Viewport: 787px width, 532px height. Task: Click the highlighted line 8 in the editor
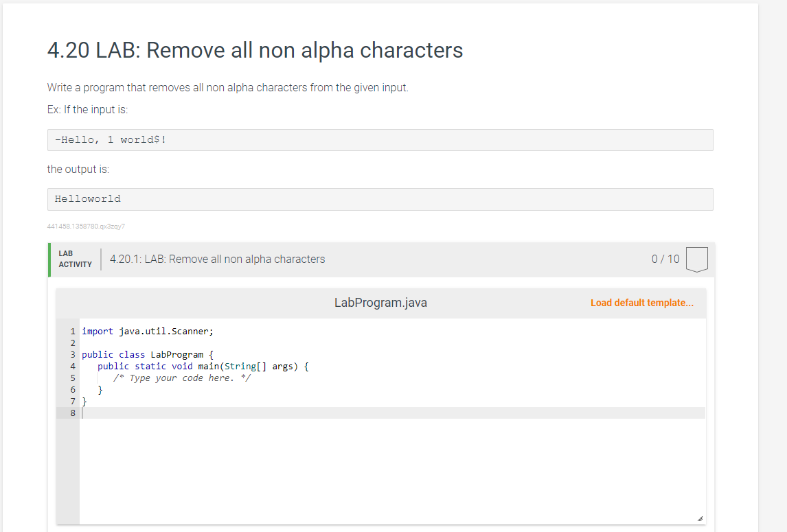(275, 413)
